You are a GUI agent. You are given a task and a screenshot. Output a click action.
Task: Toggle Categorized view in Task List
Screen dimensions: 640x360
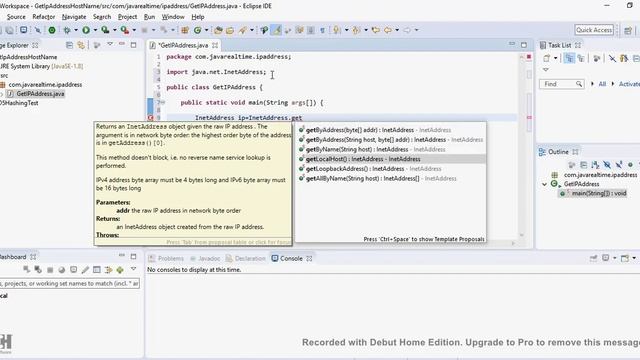(569, 59)
